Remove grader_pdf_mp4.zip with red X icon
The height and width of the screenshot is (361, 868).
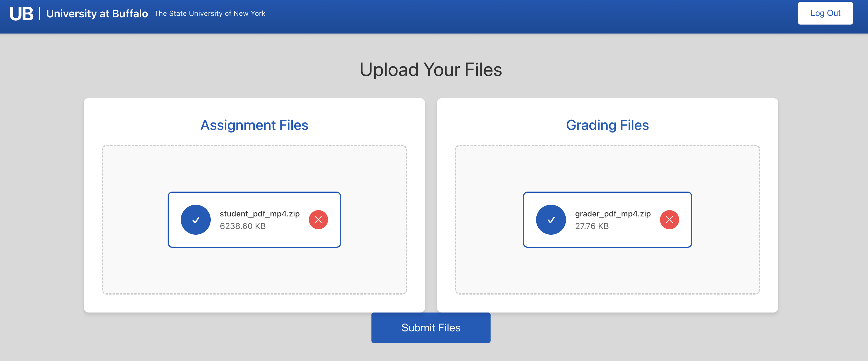pyautogui.click(x=669, y=220)
